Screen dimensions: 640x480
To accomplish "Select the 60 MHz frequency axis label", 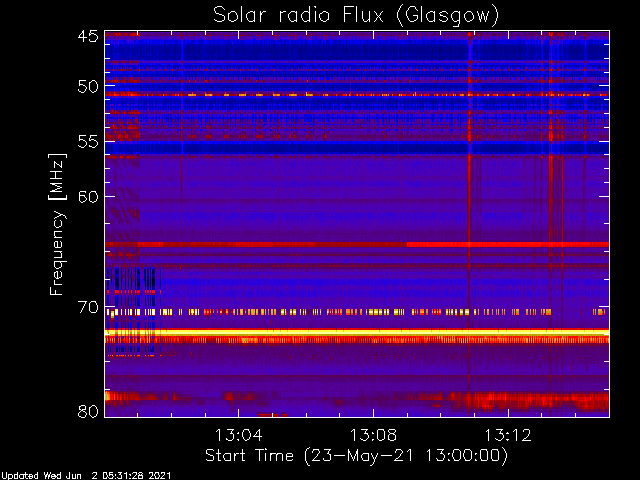I will pos(88,196).
